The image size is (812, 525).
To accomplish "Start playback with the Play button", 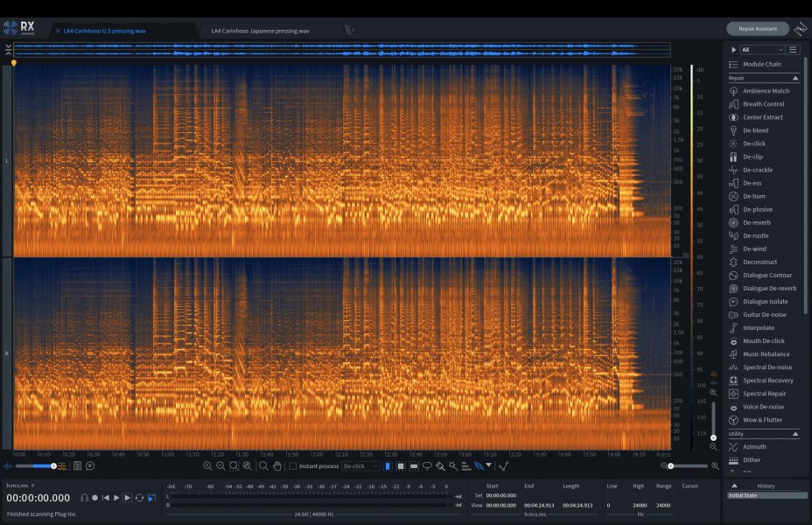I will [x=116, y=498].
